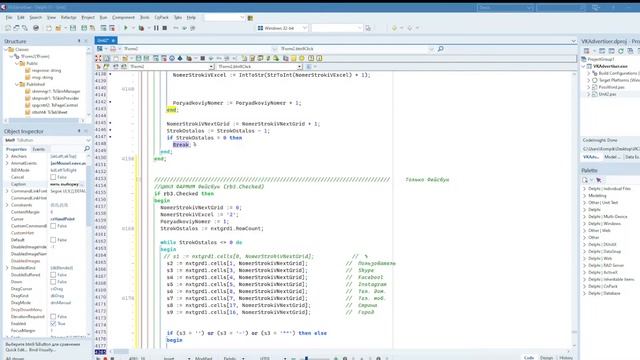The height and width of the screenshot is (360, 640).
Task: Click the Cursor property value crHandPoint
Action: point(62,219)
